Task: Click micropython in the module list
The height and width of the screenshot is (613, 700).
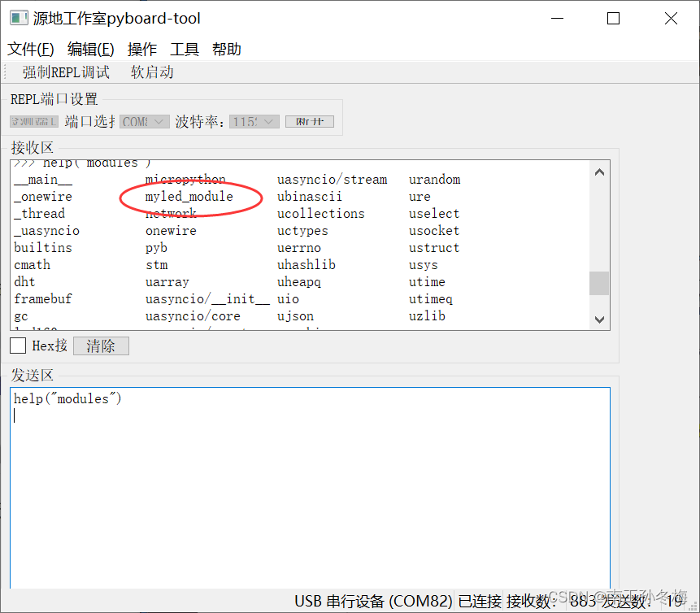Action: coord(185,180)
